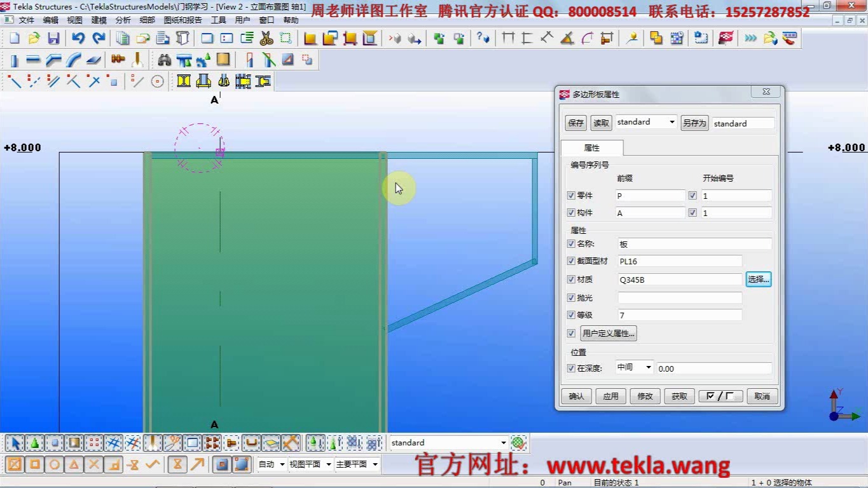Select the polybeam tool
Screen dimensions: 868x488
pos(53,60)
